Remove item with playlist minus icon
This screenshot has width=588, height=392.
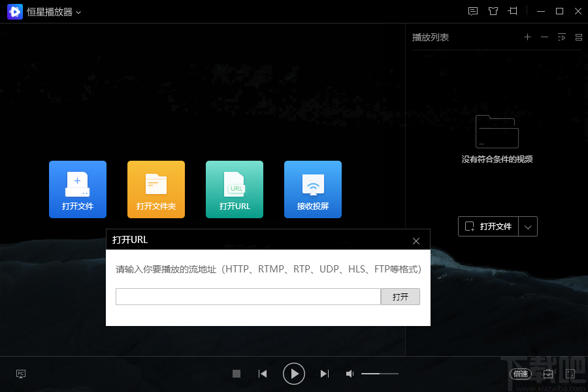coord(544,37)
